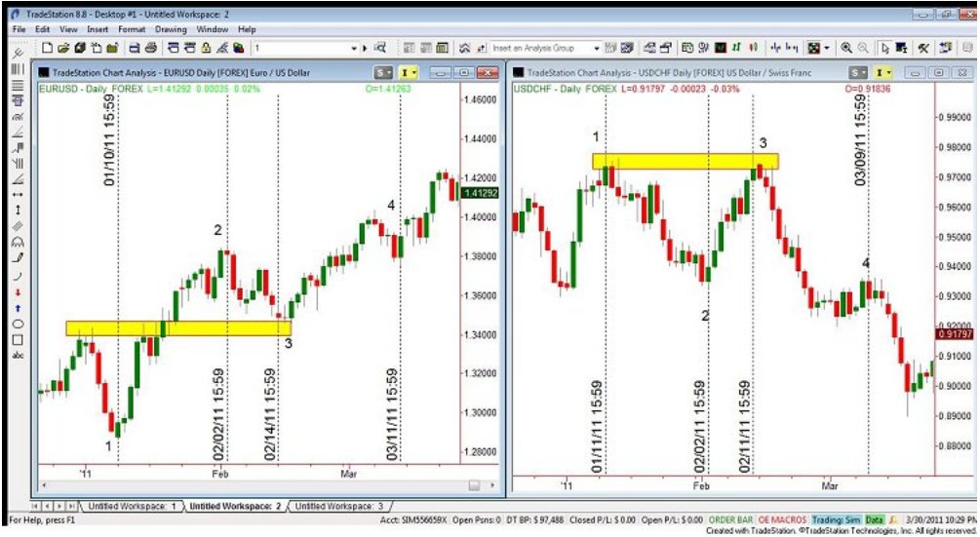Click the ORDER BAR status button
The width and height of the screenshot is (980, 537).
pyautogui.click(x=730, y=519)
